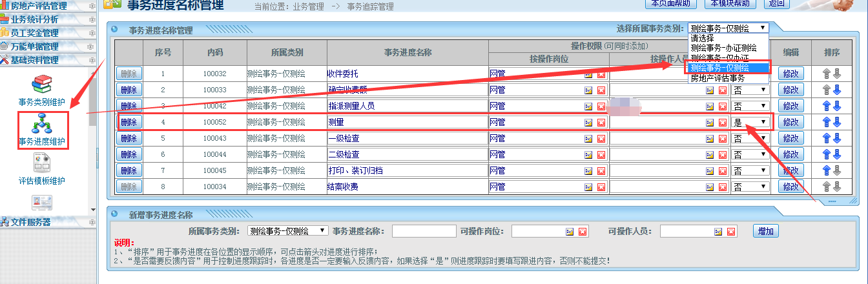Viewport: 868px width, 284px height.
Task: Open the 所属事务类别 dropdown in add section
Action: point(288,231)
